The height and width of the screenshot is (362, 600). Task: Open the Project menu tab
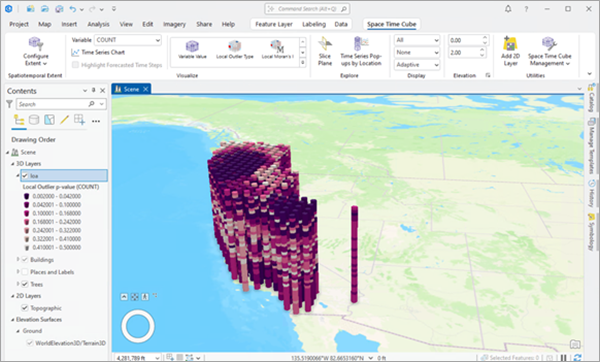pyautogui.click(x=19, y=24)
